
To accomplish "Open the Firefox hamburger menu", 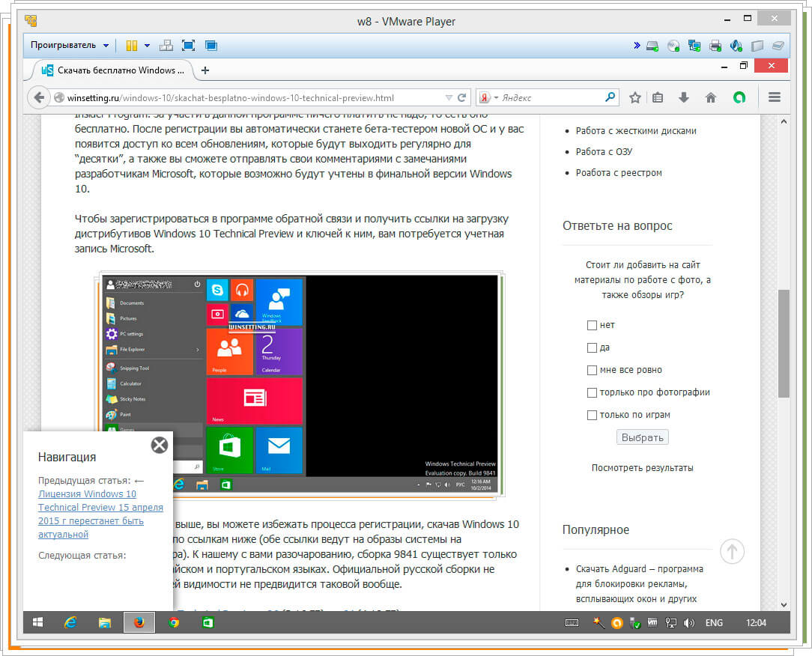I will 775,97.
